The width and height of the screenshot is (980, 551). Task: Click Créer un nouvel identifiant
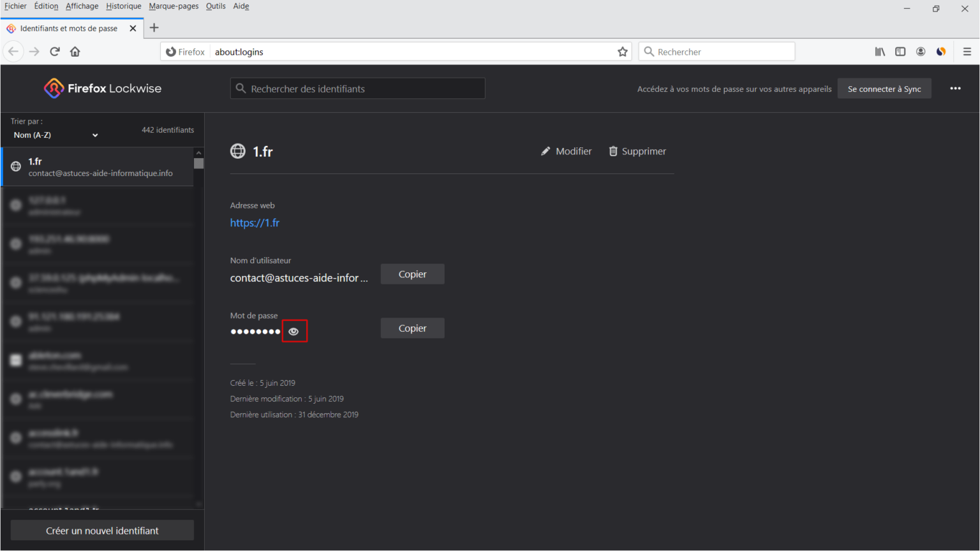pos(102,531)
